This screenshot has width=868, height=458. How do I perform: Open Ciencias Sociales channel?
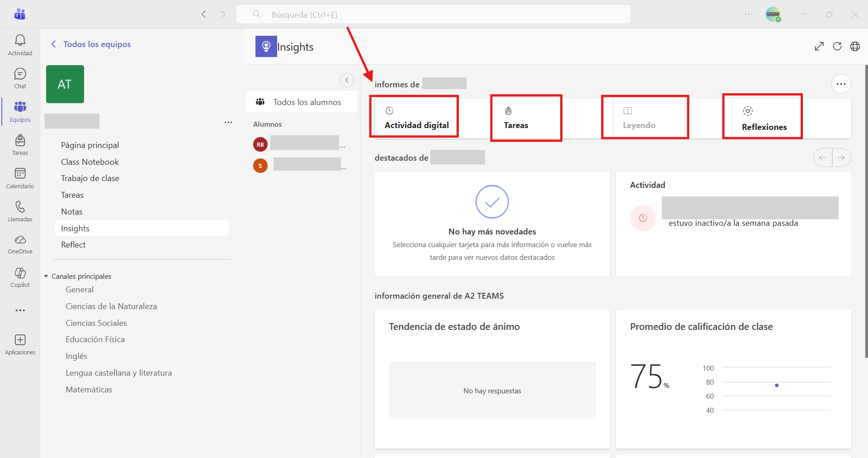(x=96, y=323)
